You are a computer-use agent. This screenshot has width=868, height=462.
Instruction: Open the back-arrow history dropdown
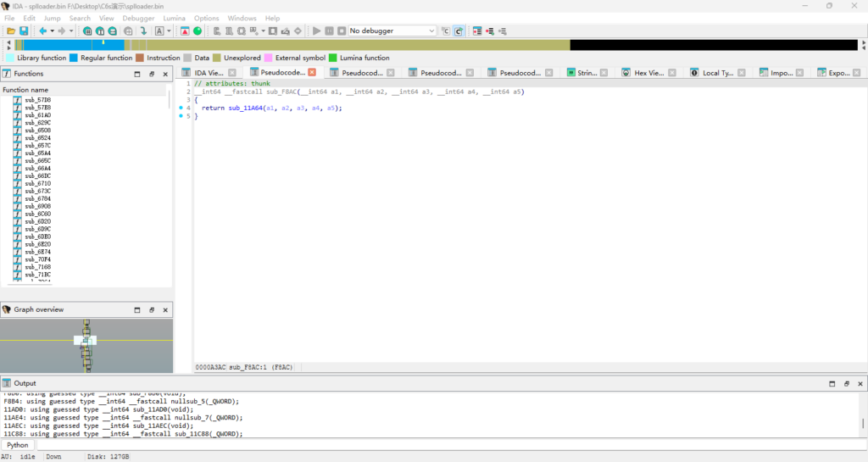pos(52,31)
